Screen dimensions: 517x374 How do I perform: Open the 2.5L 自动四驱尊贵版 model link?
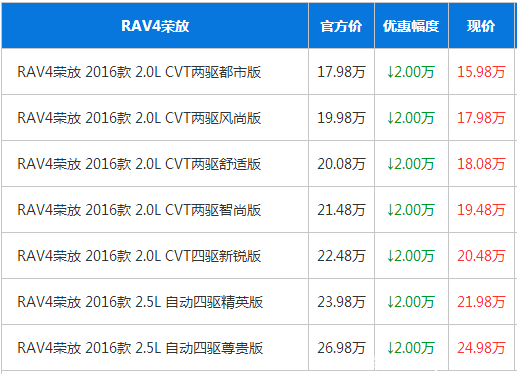[x=140, y=348]
